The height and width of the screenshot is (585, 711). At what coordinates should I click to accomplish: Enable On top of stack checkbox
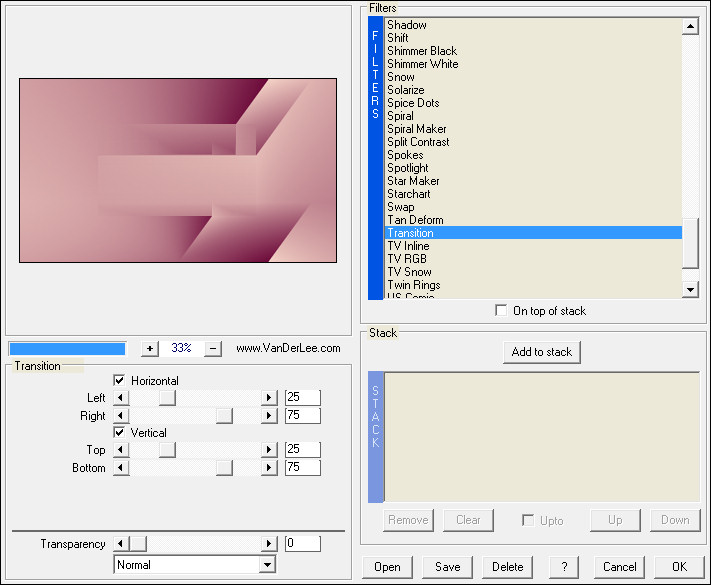(501, 311)
